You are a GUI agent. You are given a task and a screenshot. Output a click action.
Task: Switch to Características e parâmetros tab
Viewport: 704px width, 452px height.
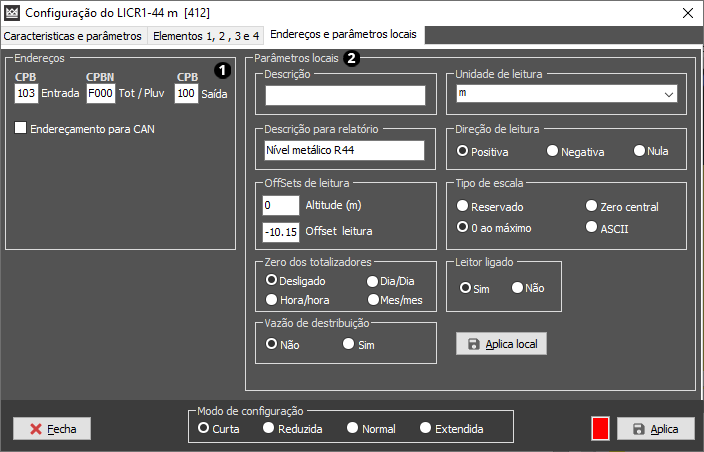tap(73, 35)
